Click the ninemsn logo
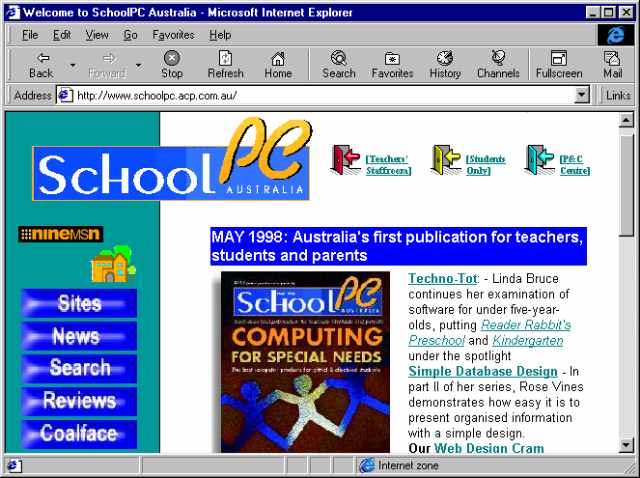The image size is (640, 478). pyautogui.click(x=60, y=234)
